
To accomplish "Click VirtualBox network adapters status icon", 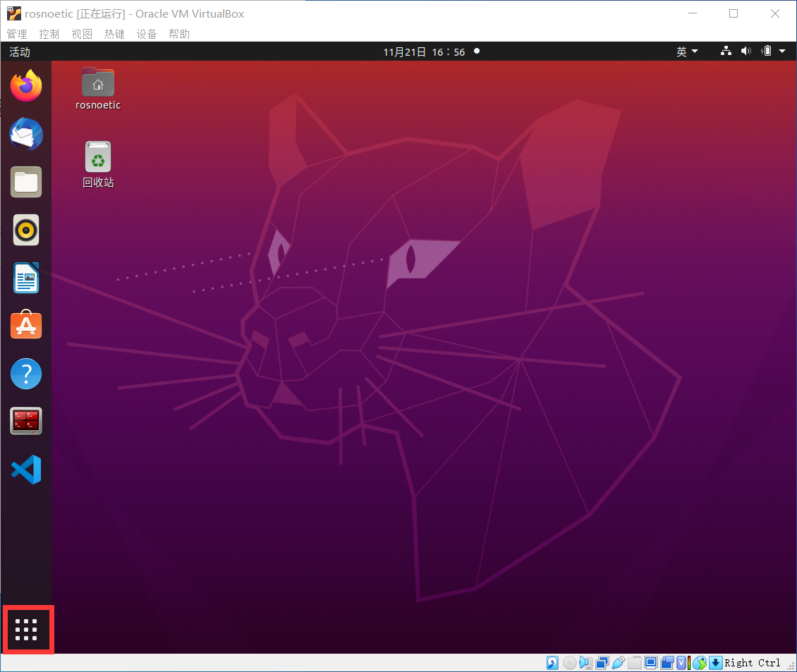I will pyautogui.click(x=602, y=663).
